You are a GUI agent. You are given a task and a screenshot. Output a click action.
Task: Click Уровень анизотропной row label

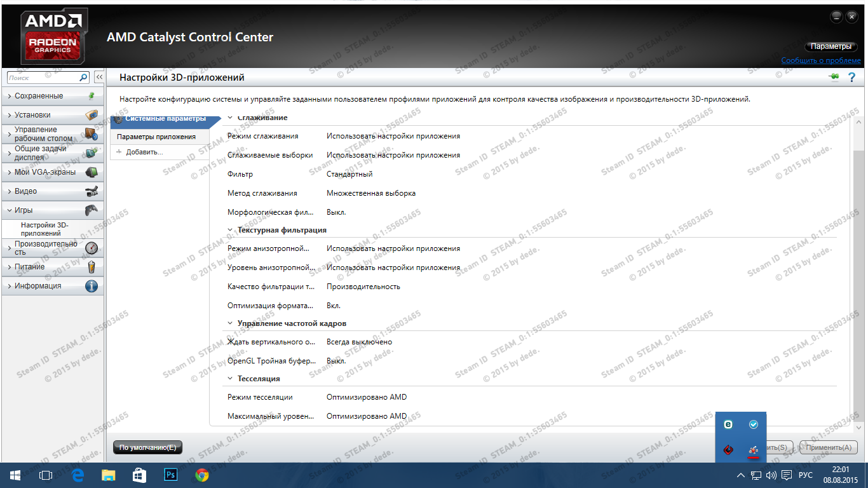pos(271,268)
